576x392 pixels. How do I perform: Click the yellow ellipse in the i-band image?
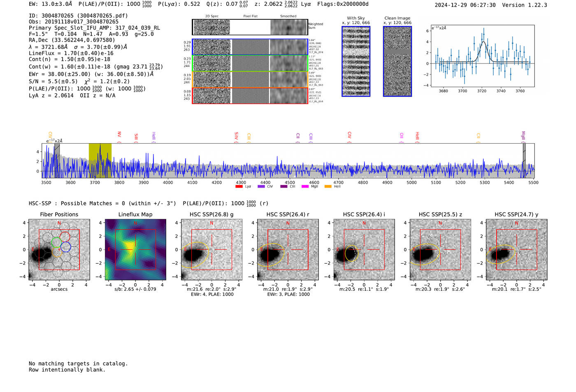coord(351,253)
